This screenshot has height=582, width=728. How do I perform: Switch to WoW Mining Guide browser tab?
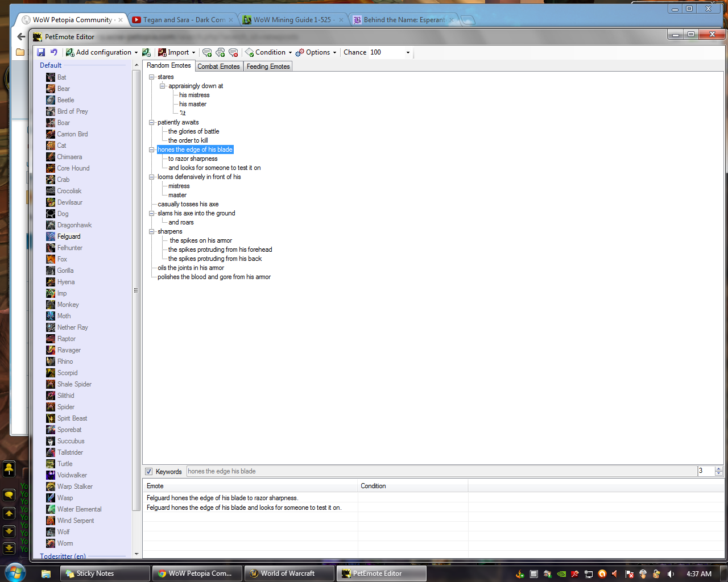click(293, 19)
